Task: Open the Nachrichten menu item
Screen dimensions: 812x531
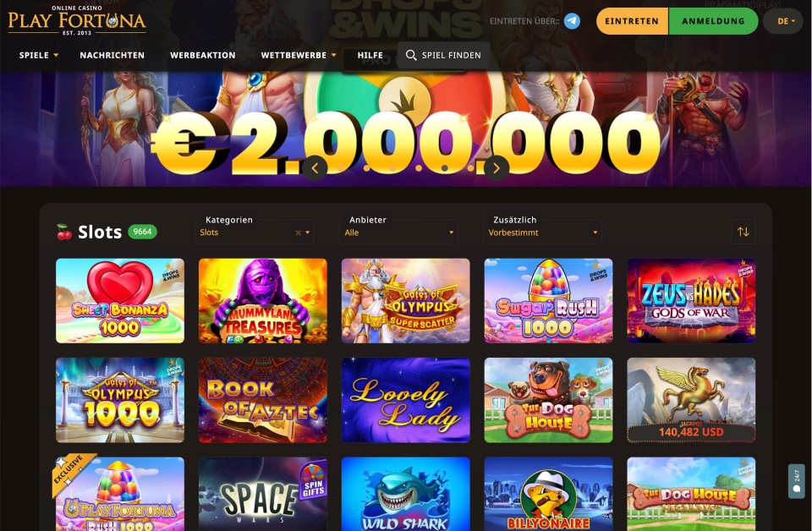Action: point(112,55)
